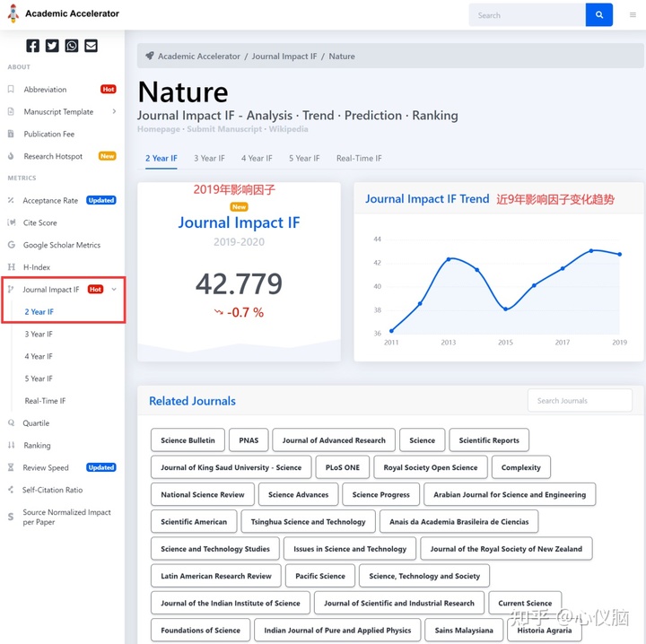Click the Acceptance Rate percent icon
The height and width of the screenshot is (644, 646).
pos(11,200)
